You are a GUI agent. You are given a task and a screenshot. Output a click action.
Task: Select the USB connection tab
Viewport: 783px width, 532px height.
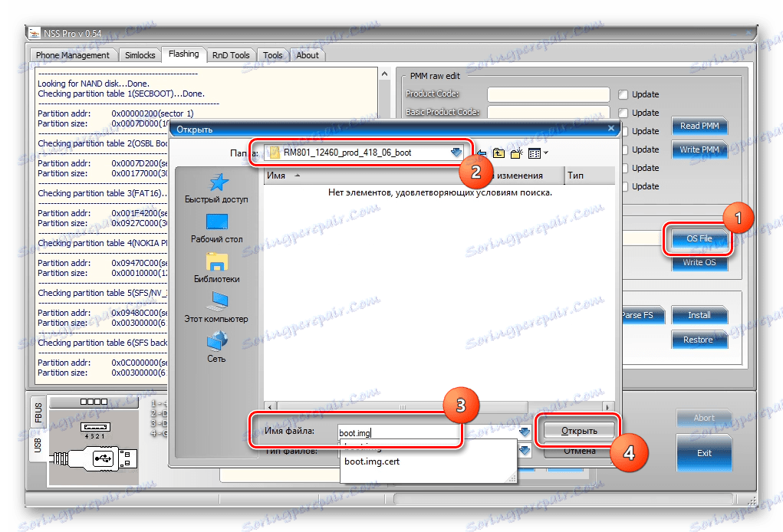click(38, 445)
